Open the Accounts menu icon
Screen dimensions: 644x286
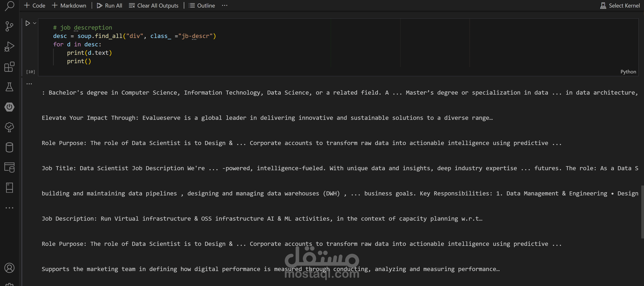pyautogui.click(x=9, y=268)
